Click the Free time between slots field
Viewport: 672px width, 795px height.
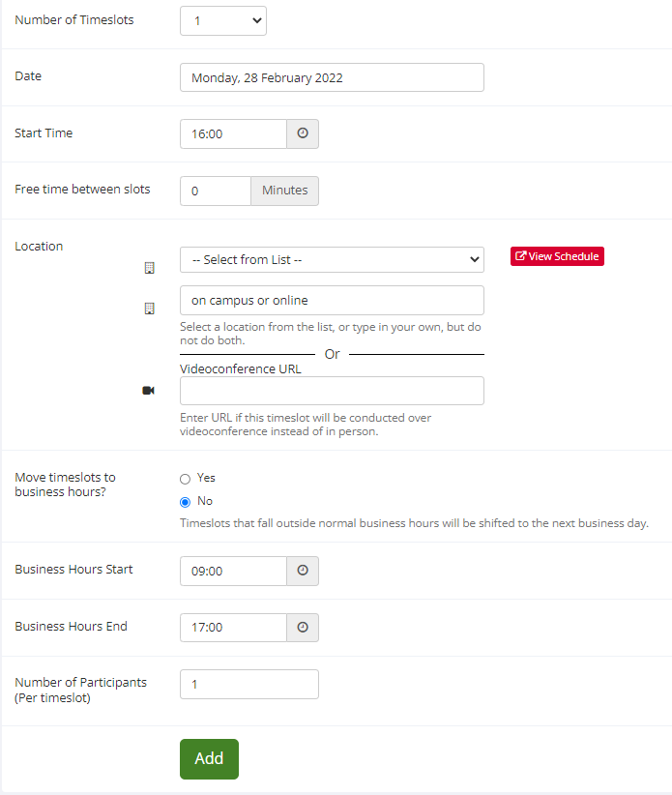point(216,191)
